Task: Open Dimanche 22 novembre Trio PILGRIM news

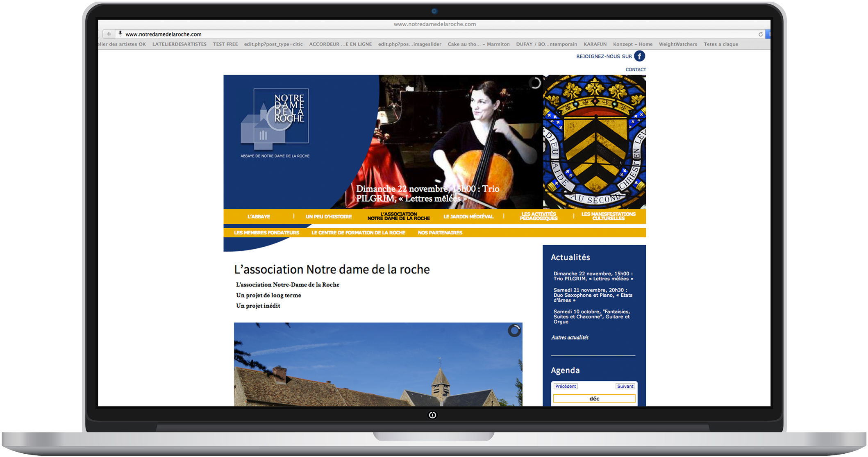Action: tap(593, 276)
